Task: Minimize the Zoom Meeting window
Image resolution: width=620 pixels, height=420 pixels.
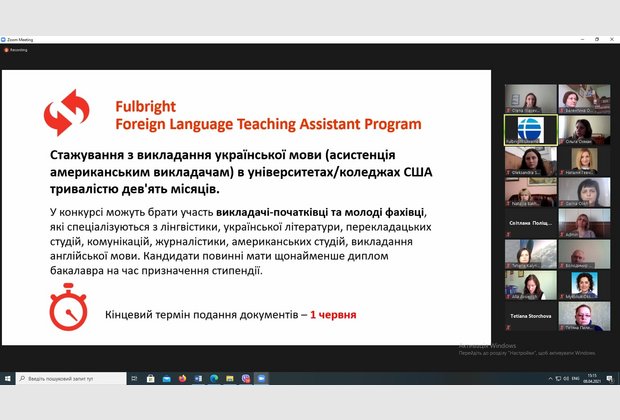Action: (582, 40)
